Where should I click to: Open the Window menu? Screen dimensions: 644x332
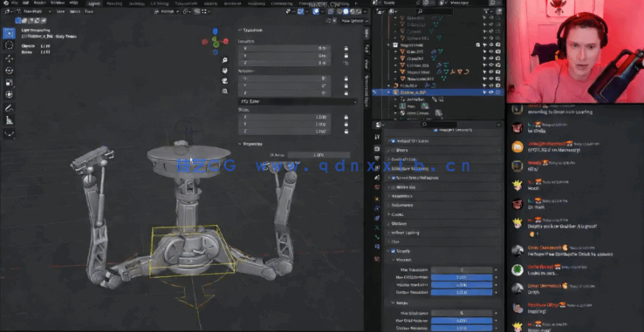pyautogui.click(x=57, y=3)
